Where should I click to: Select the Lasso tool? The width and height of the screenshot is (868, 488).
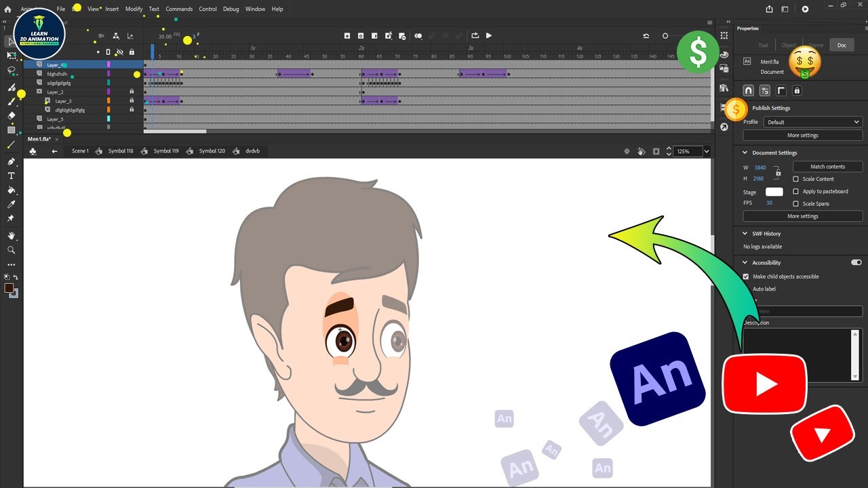12,70
